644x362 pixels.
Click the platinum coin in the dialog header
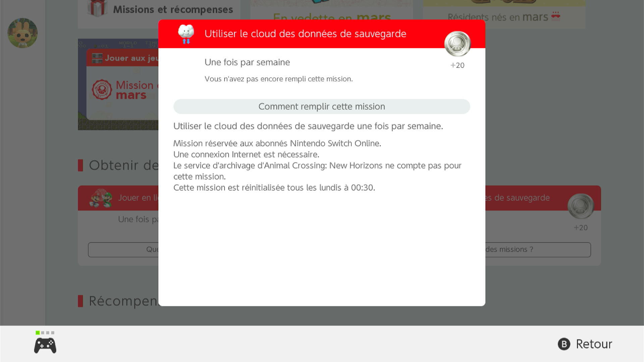457,44
